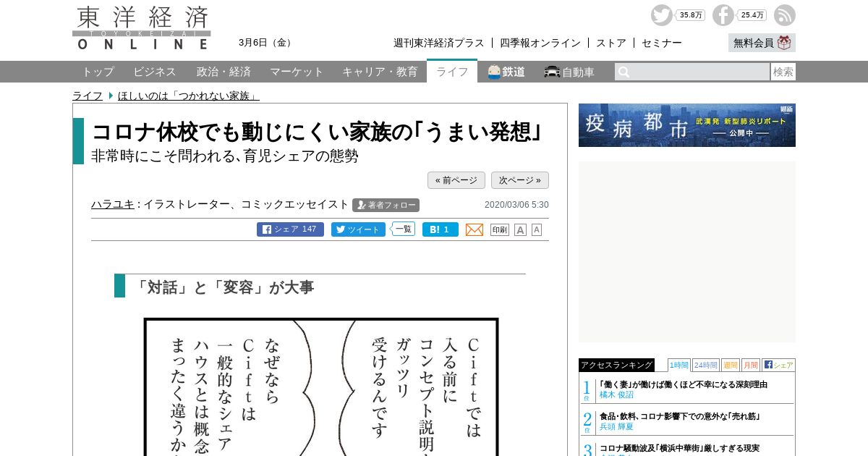868x456 pixels.
Task: Open the ストア link
Action: pos(611,43)
